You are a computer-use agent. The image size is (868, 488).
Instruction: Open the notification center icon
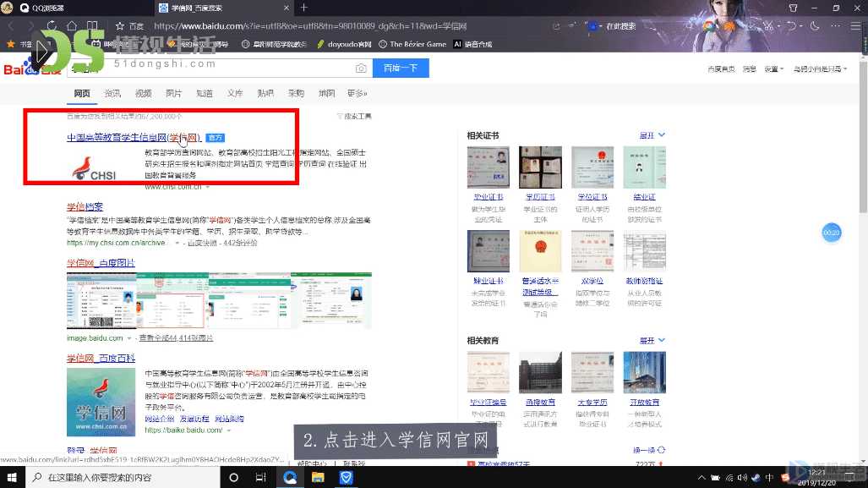point(850,478)
